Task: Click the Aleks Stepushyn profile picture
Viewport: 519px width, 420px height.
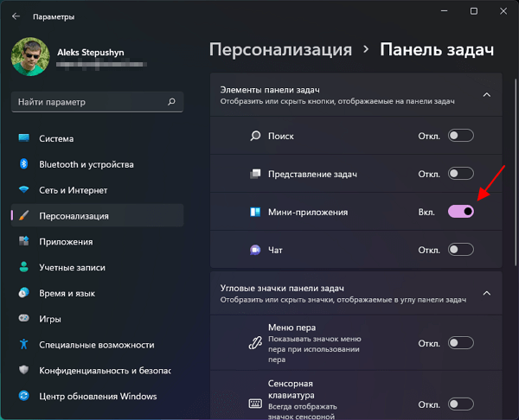Action: tap(30, 56)
